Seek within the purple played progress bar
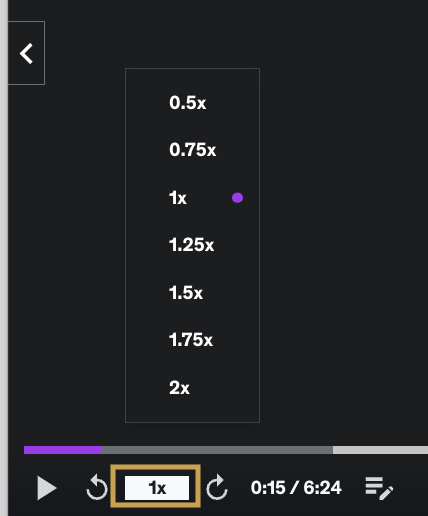Viewport: 428px width, 516px height. click(62, 450)
